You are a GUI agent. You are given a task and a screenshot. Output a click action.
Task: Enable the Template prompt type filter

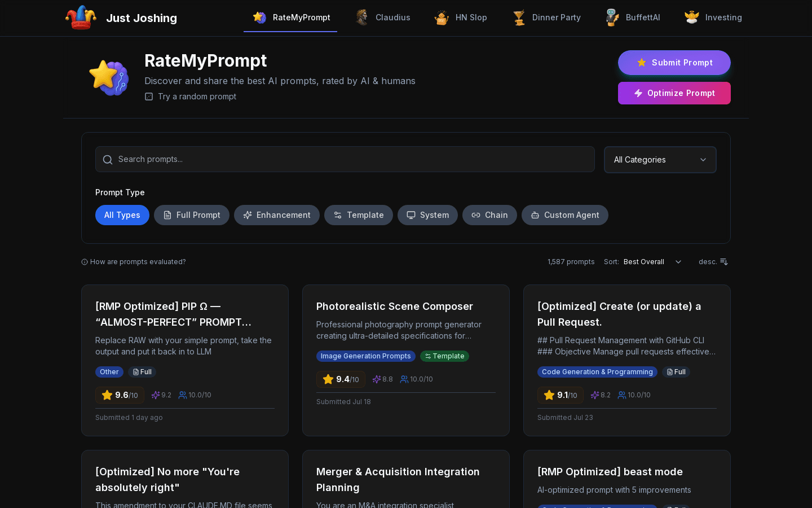pyautogui.click(x=359, y=215)
